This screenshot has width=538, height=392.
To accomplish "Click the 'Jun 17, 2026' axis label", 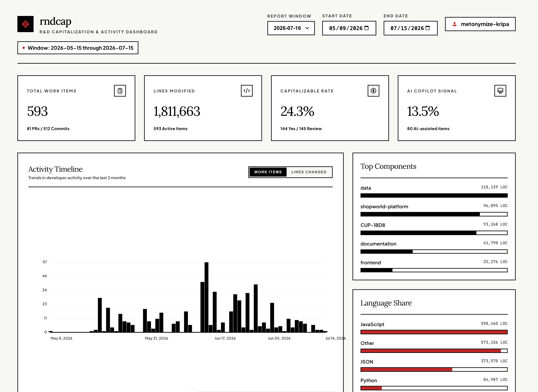I will click(225, 338).
